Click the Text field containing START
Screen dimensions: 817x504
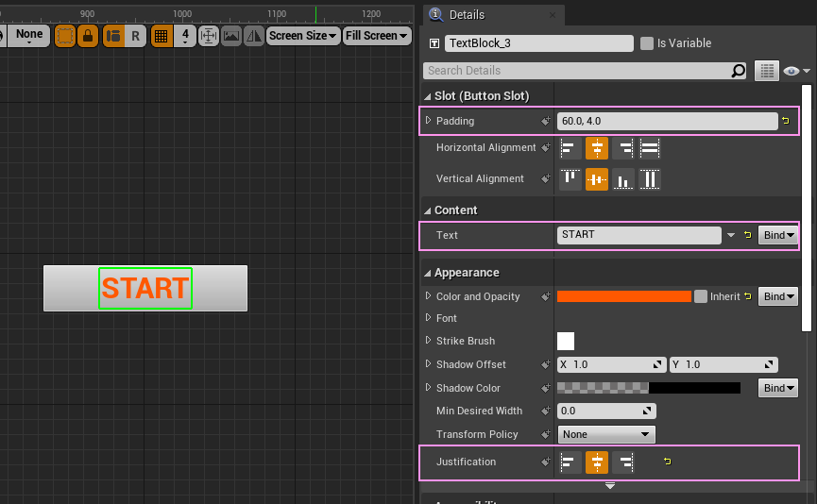(x=638, y=235)
